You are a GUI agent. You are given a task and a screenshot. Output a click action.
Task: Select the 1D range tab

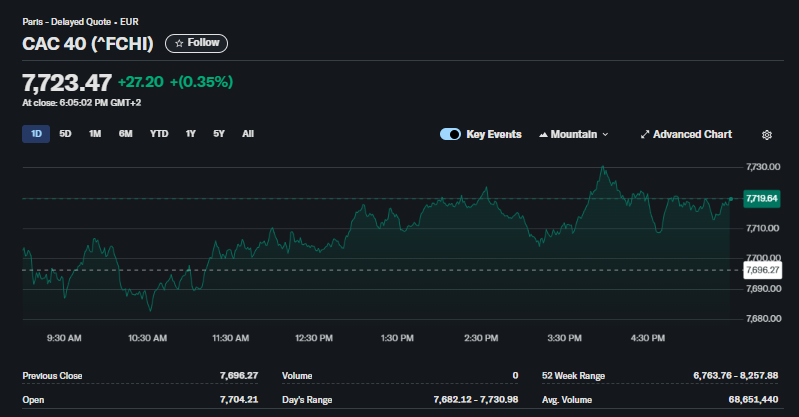point(36,134)
